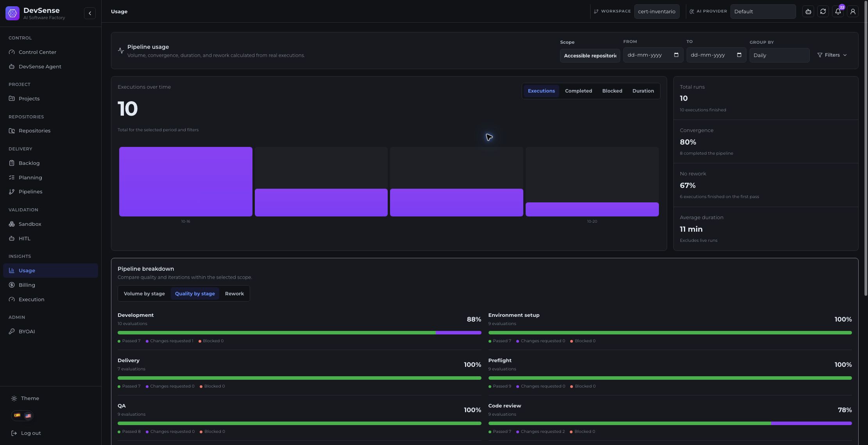This screenshot has width=868, height=445.
Task: Toggle the Theme setting
Action: [x=25, y=398]
